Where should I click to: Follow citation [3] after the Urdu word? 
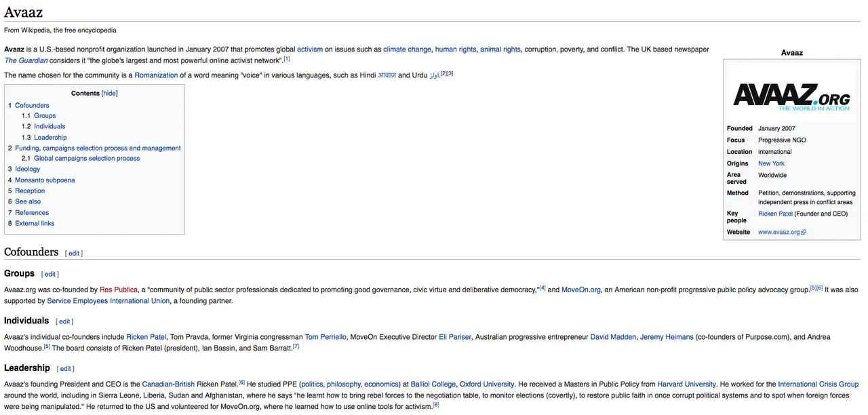click(x=450, y=73)
